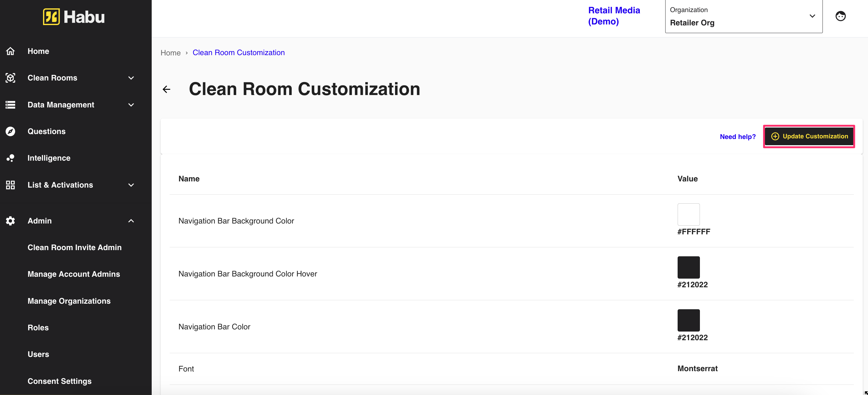Click the Questions compass icon
The image size is (868, 395).
(11, 132)
